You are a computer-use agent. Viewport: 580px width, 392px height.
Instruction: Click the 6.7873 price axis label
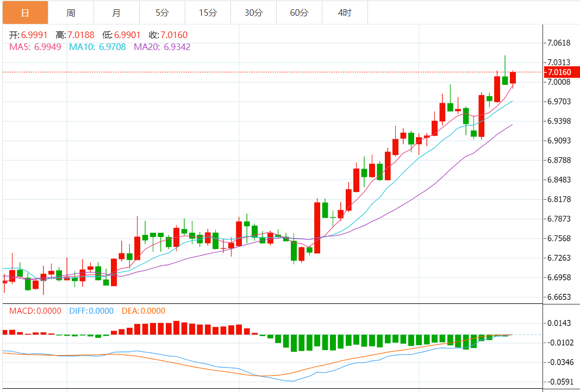tap(559, 219)
